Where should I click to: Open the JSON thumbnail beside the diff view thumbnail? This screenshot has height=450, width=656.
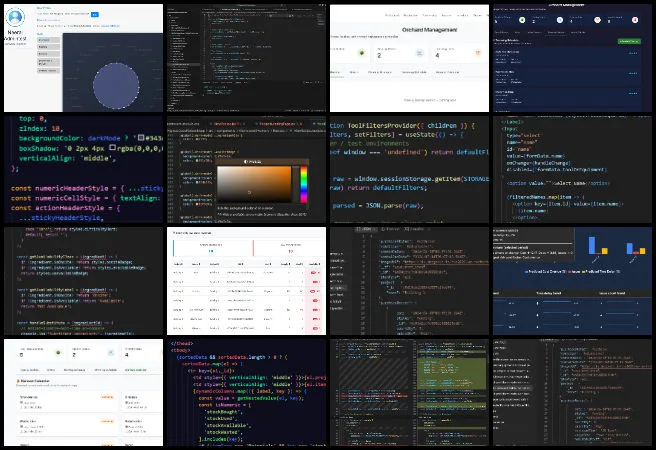pyautogui.click(x=572, y=392)
